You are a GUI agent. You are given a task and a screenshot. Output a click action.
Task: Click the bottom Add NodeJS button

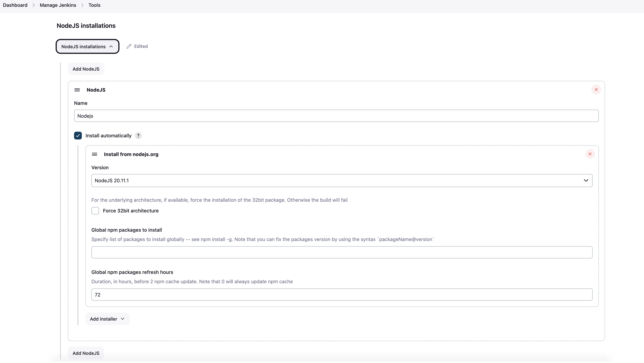(86, 353)
